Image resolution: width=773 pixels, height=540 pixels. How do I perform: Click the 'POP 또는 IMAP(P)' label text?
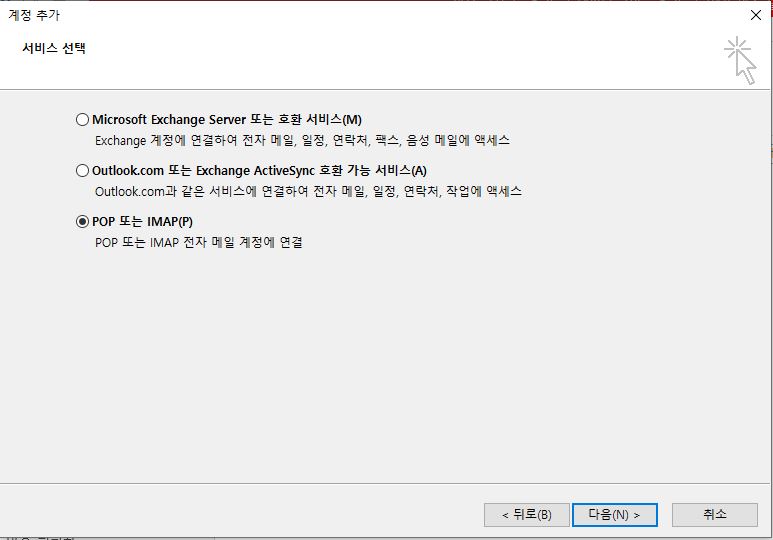[x=142, y=222]
